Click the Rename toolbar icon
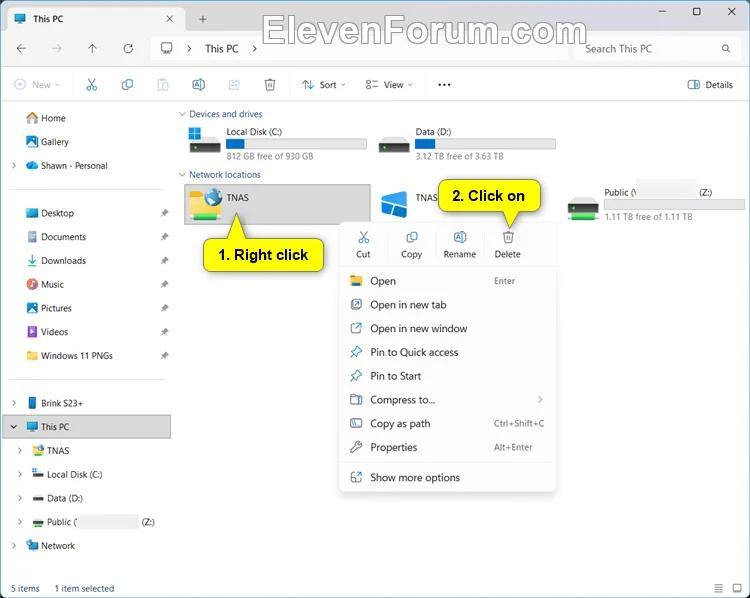 [x=199, y=85]
